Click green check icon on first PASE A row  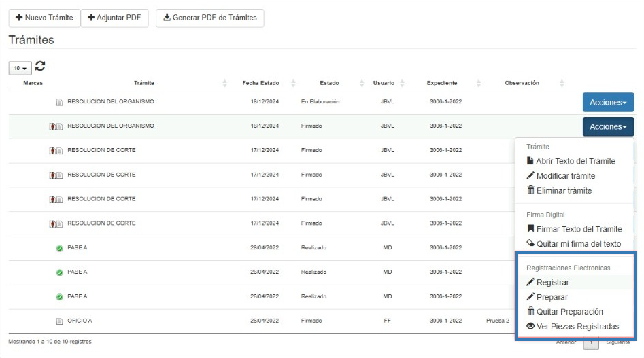tap(59, 248)
